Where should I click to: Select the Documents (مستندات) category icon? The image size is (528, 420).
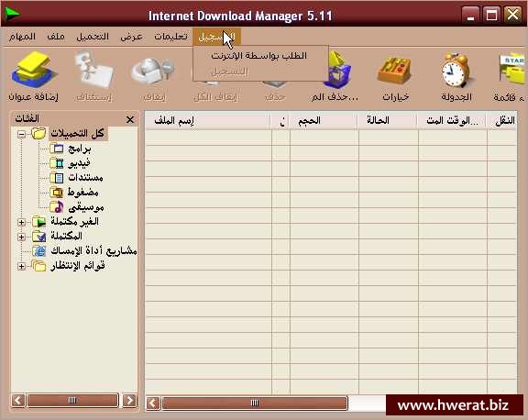pos(57,178)
